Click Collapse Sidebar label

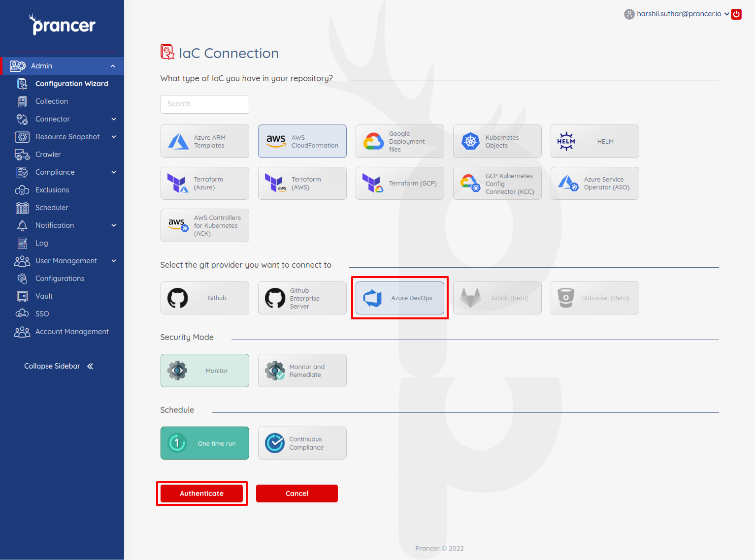(x=52, y=366)
